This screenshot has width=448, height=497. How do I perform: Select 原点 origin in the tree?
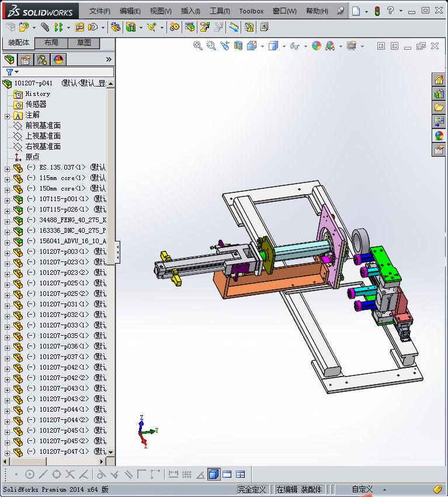click(x=32, y=157)
